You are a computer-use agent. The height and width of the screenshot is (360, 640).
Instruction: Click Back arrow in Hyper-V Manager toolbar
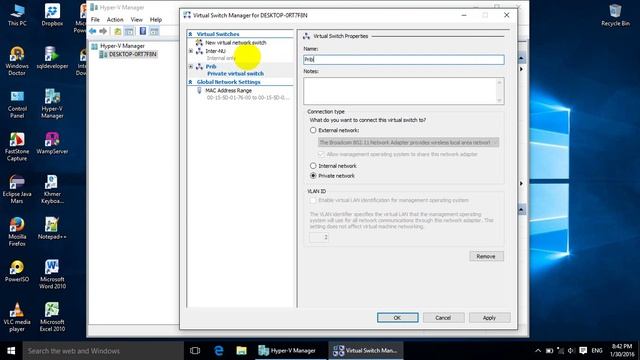(93, 31)
